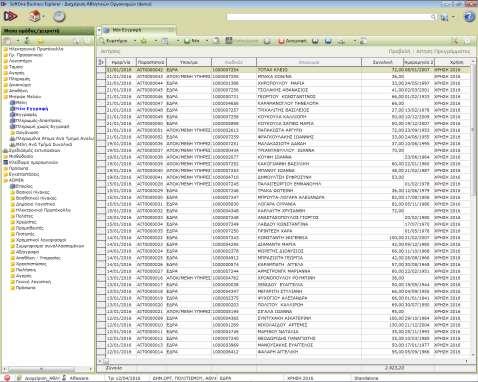This screenshot has height=382, width=478.
Task: Close the Νέα Εγγραφή tab
Action: (171, 30)
